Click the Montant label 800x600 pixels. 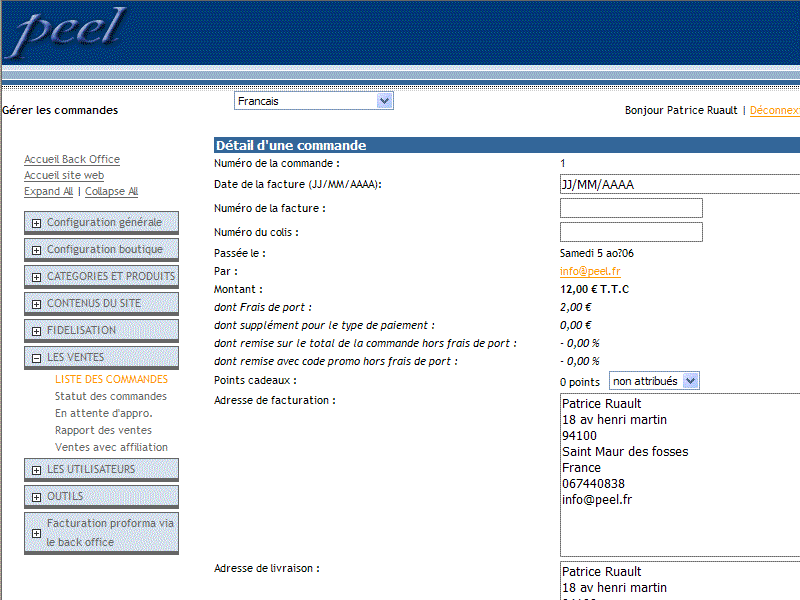pos(238,289)
